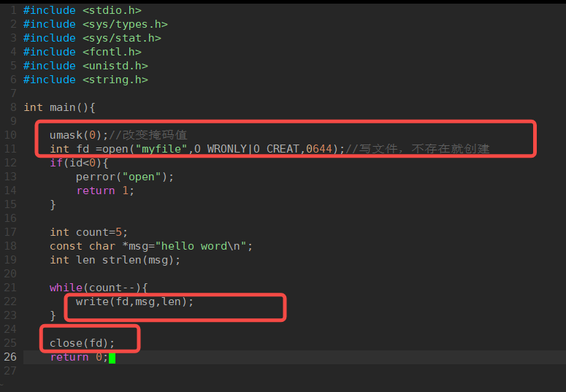Click 'while(count--){' loop header
This screenshot has width=566, height=392.
point(99,288)
